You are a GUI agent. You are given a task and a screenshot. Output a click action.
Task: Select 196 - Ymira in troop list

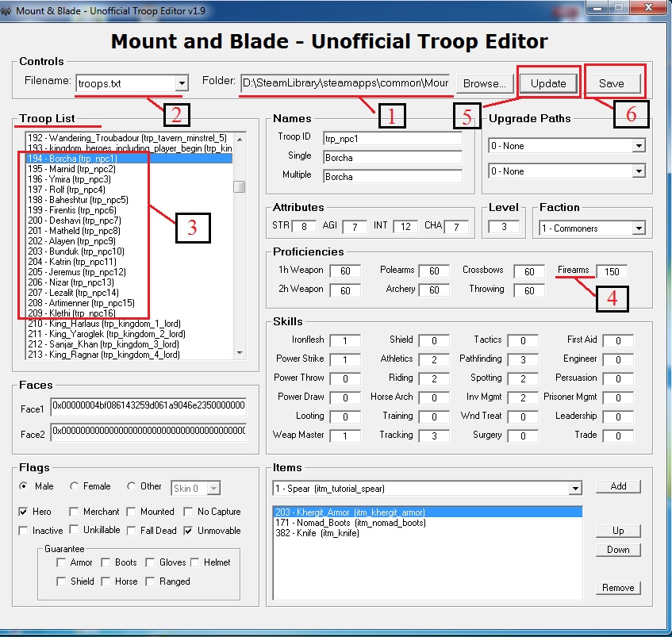coord(129,179)
